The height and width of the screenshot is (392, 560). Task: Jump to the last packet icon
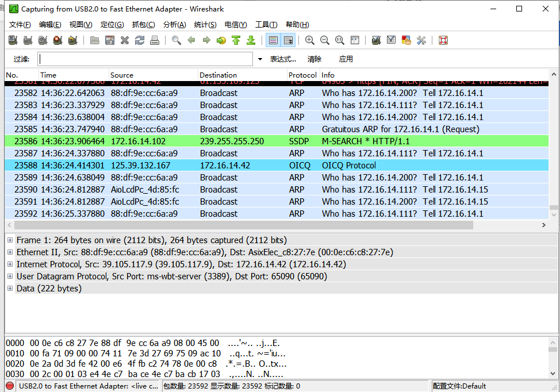251,40
